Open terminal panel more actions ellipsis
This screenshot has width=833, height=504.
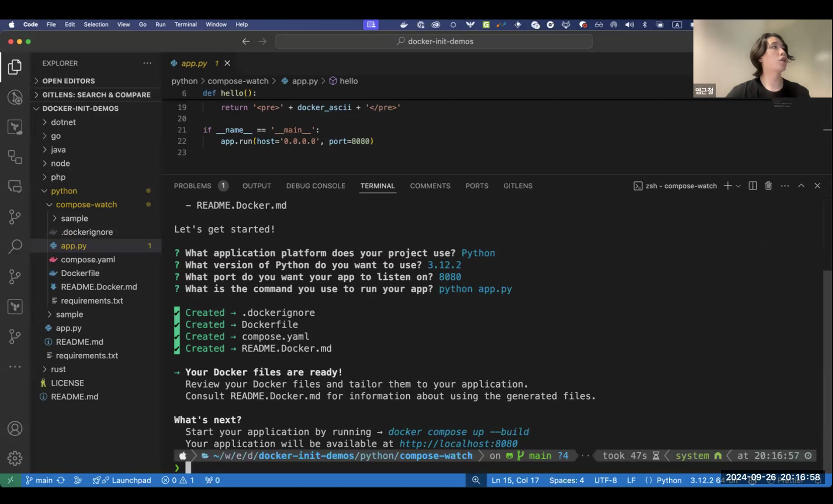tap(785, 185)
